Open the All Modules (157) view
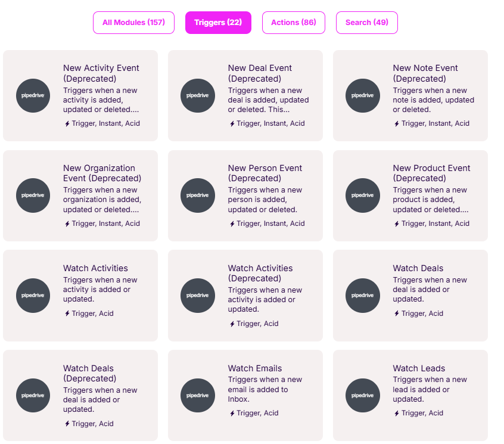The width and height of the screenshot is (504, 444). click(x=133, y=22)
